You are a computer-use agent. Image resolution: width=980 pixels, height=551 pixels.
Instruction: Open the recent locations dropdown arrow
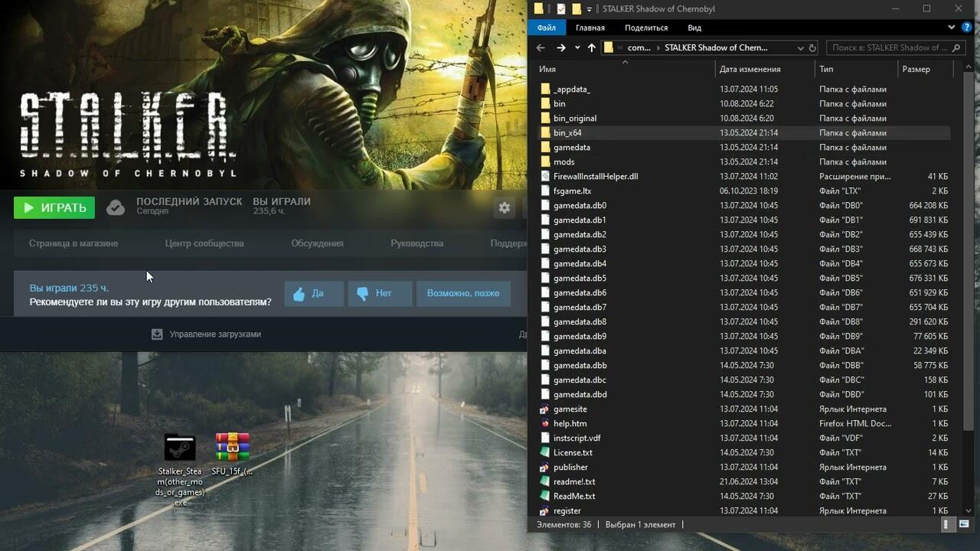pyautogui.click(x=577, y=47)
